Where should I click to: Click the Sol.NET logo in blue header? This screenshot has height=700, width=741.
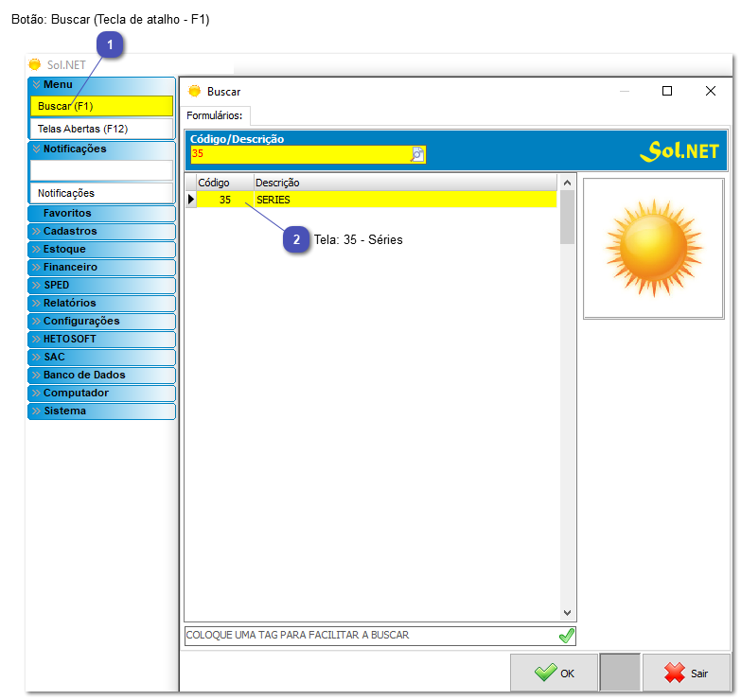[x=679, y=150]
